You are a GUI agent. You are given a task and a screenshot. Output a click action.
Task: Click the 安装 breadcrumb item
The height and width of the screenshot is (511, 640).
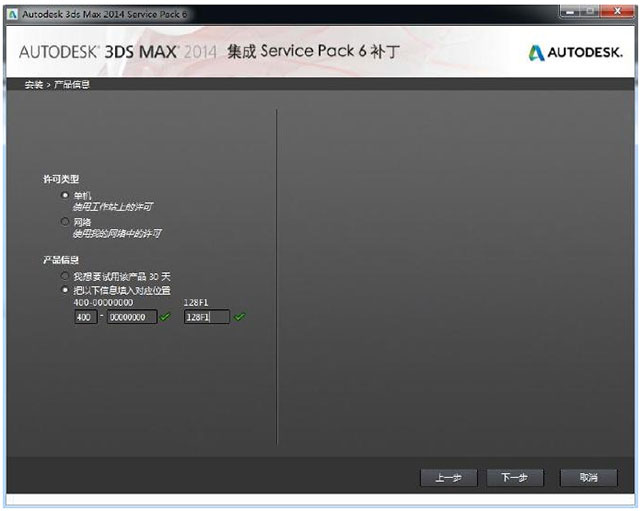33,85
